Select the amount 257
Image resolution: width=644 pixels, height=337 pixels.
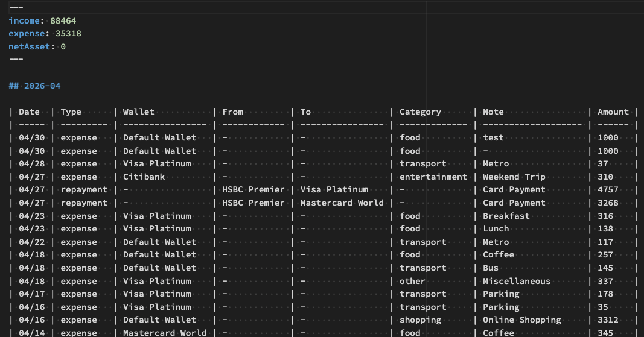(605, 254)
